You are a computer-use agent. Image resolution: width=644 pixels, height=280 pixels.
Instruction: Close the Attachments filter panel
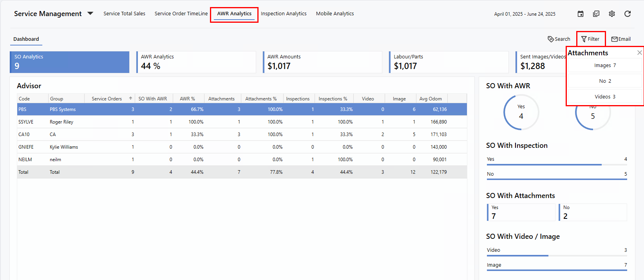[x=639, y=53]
